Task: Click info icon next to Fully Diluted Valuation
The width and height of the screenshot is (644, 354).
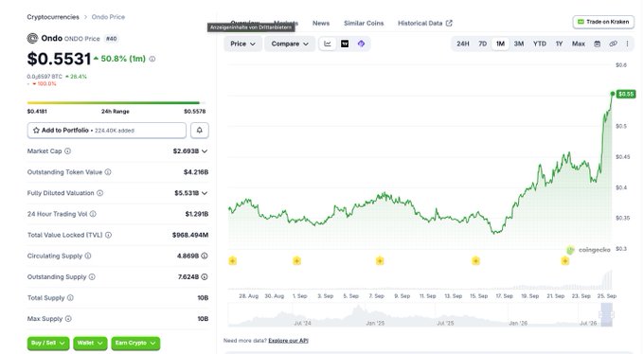Action: [x=99, y=193]
